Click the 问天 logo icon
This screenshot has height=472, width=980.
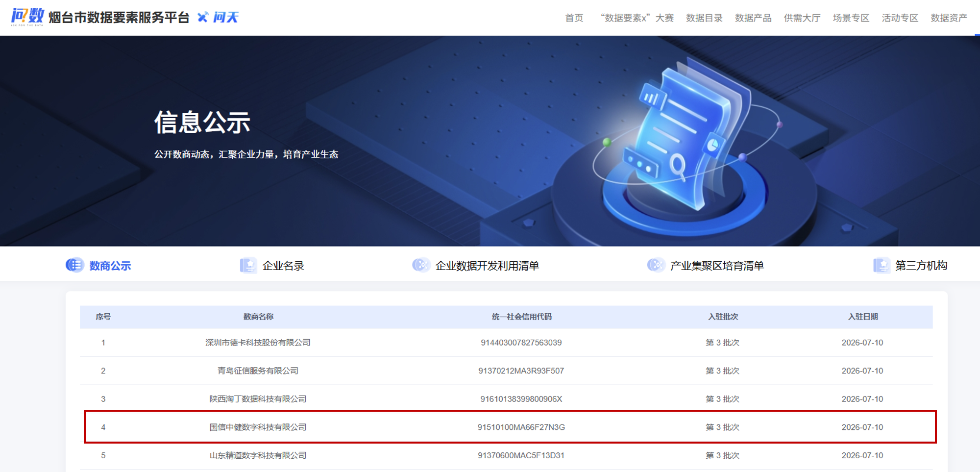[x=202, y=18]
